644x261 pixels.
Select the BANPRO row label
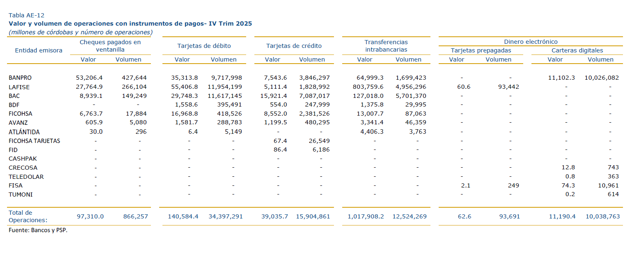(x=20, y=78)
